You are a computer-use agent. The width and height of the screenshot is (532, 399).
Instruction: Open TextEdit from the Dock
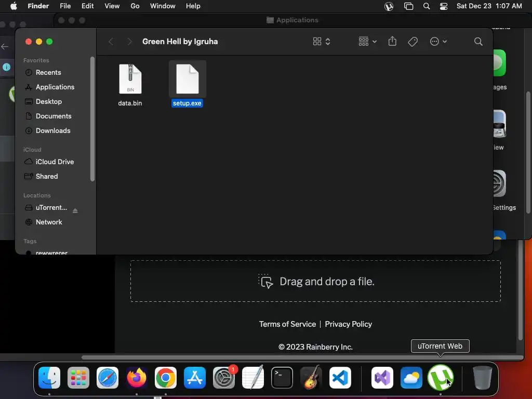pos(253,378)
